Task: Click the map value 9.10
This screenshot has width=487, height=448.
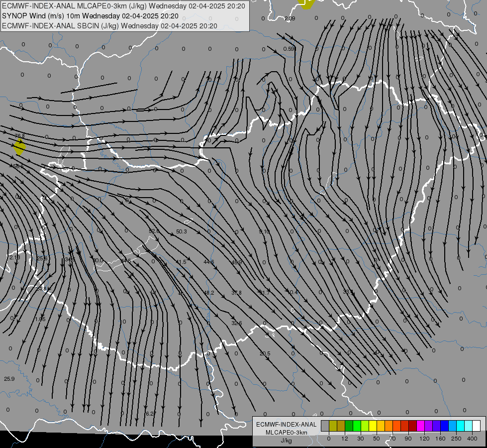Action: point(264,231)
